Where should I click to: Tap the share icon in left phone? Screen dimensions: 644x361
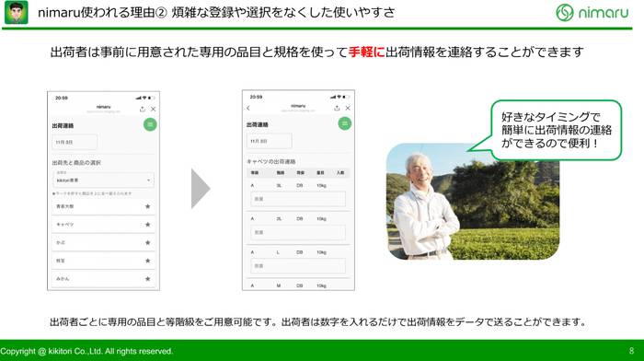pos(142,109)
